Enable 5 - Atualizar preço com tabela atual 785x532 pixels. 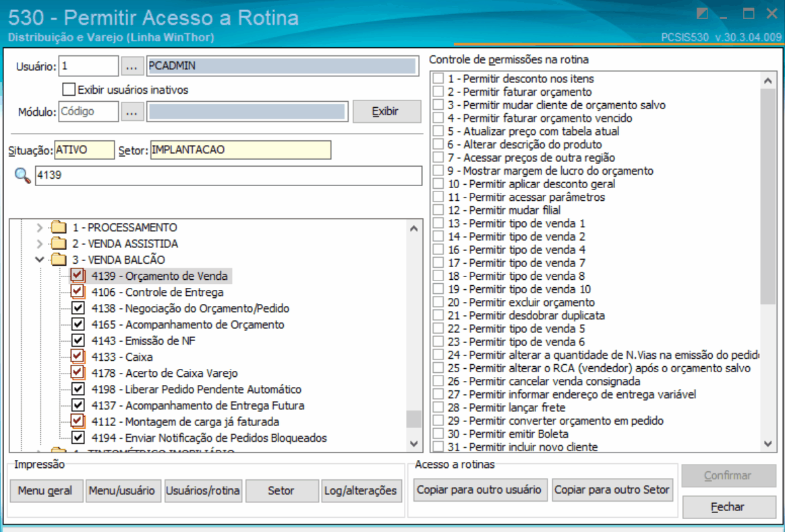(x=438, y=131)
